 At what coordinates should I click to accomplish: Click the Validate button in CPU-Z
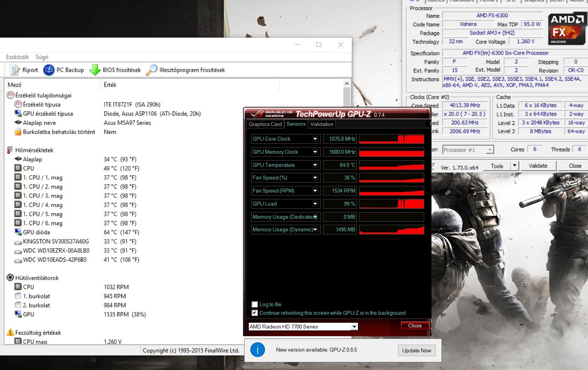[538, 166]
